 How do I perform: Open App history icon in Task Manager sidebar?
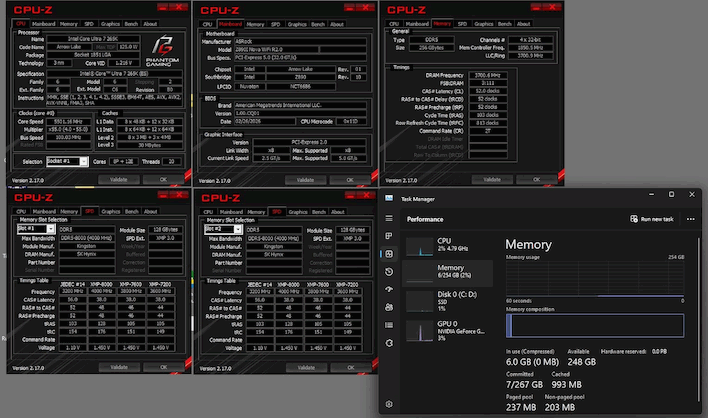[389, 272]
